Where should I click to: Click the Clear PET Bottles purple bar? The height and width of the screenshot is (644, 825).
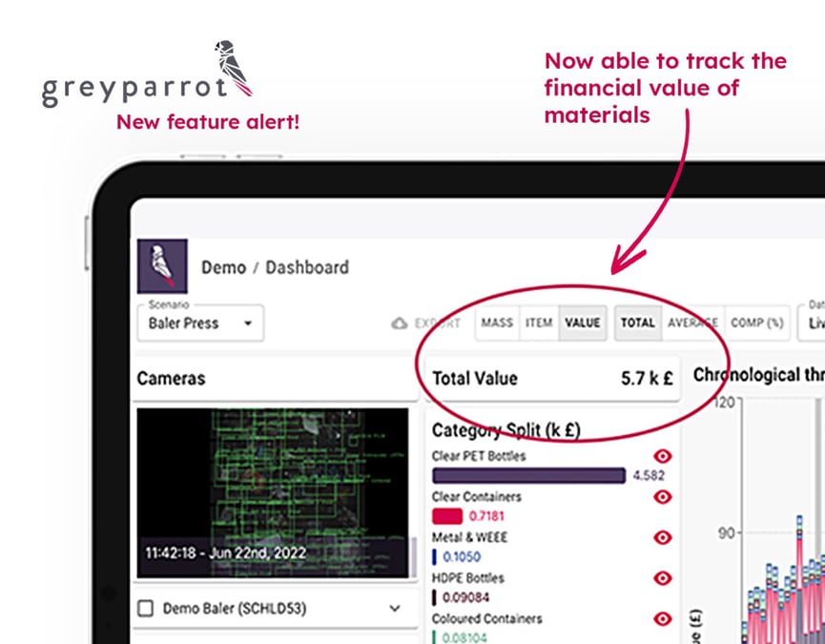(x=528, y=476)
